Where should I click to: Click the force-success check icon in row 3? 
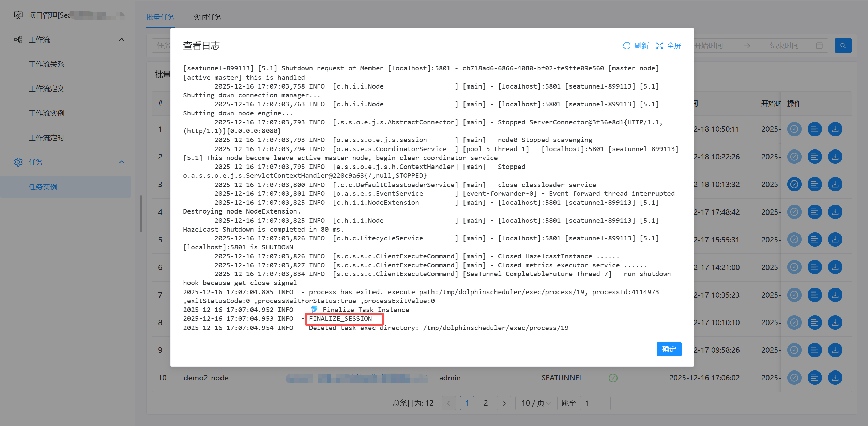[794, 184]
